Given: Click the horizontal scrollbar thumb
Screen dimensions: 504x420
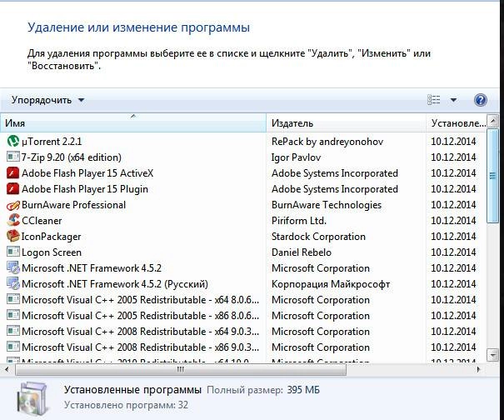Looking at the screenshot, I should pos(181,369).
